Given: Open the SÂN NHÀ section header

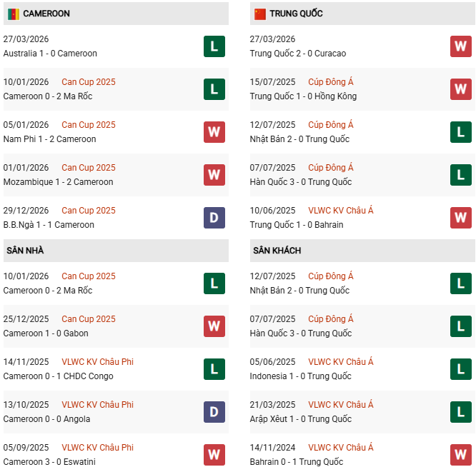Looking at the screenshot, I should (26, 251).
